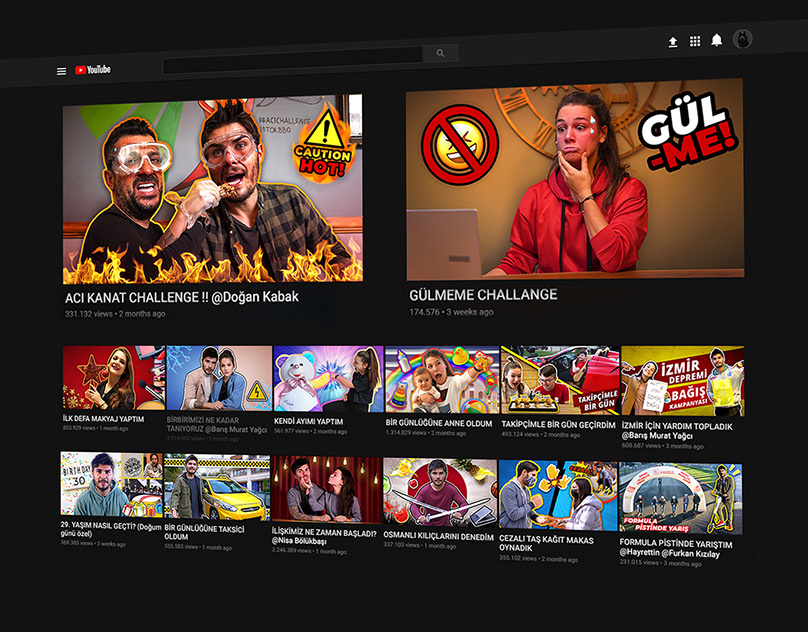Open the CEZALI TAŞ KAĞIT MAKAS thumbnail

[558, 495]
